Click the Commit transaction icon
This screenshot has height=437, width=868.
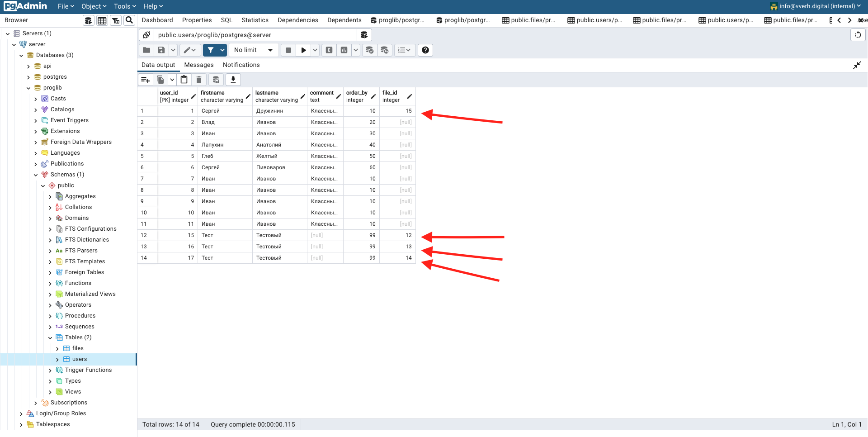click(x=369, y=50)
